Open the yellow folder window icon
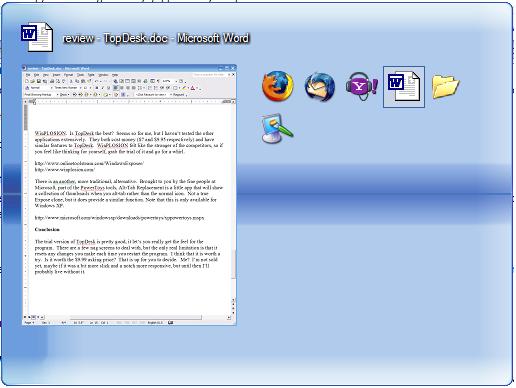 pyautogui.click(x=446, y=87)
